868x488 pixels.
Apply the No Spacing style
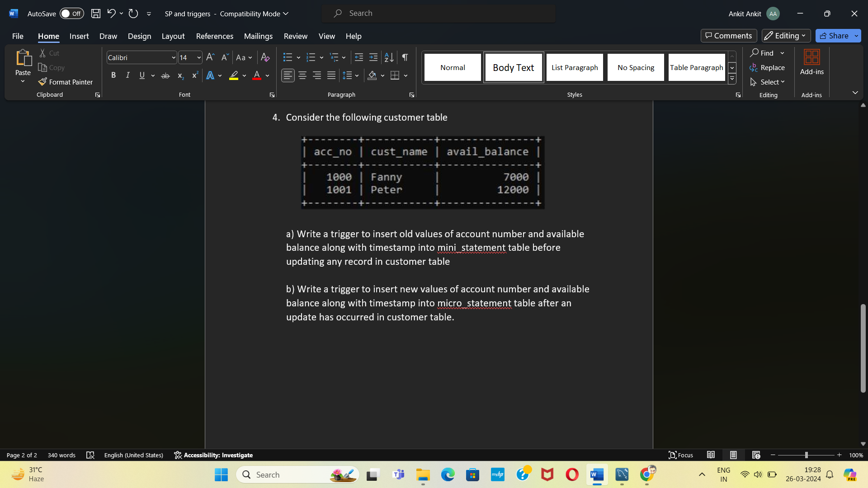(636, 67)
